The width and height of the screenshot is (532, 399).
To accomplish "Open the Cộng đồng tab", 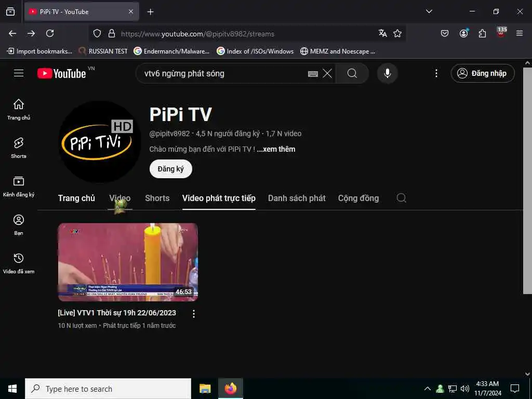I will pyautogui.click(x=358, y=198).
